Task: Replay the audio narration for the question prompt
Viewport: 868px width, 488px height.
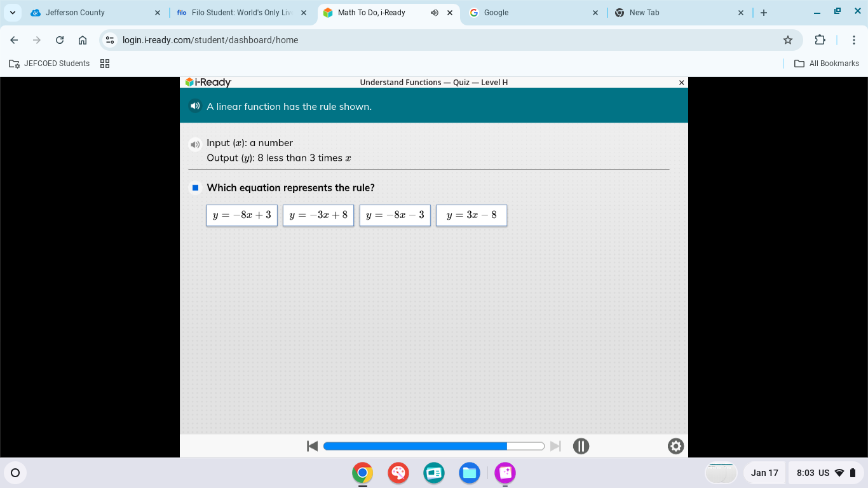Action: [x=195, y=105]
